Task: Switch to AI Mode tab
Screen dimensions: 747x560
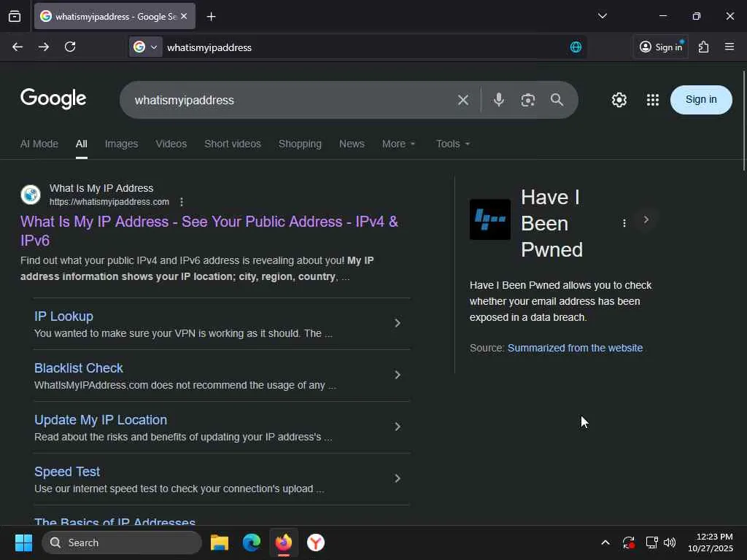Action: point(39,144)
